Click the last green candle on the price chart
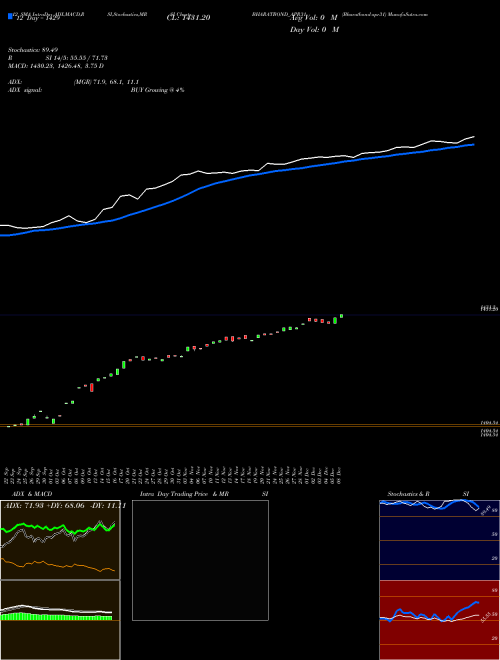500x660 pixels. 341,316
